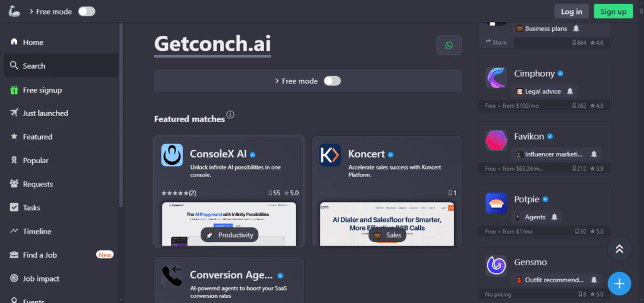Click the Popular ribbon icon
This screenshot has height=303, width=644.
[x=14, y=161]
